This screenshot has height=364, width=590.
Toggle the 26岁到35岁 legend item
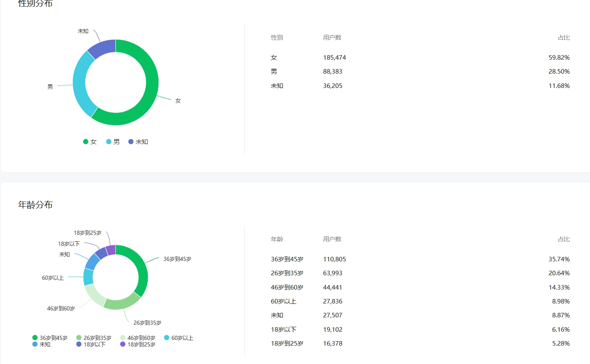(94, 338)
